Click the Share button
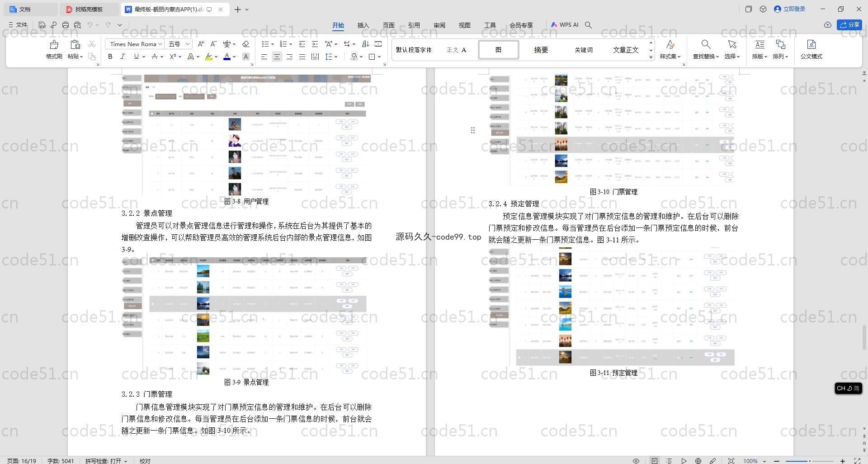The height and width of the screenshot is (464, 868). (849, 25)
